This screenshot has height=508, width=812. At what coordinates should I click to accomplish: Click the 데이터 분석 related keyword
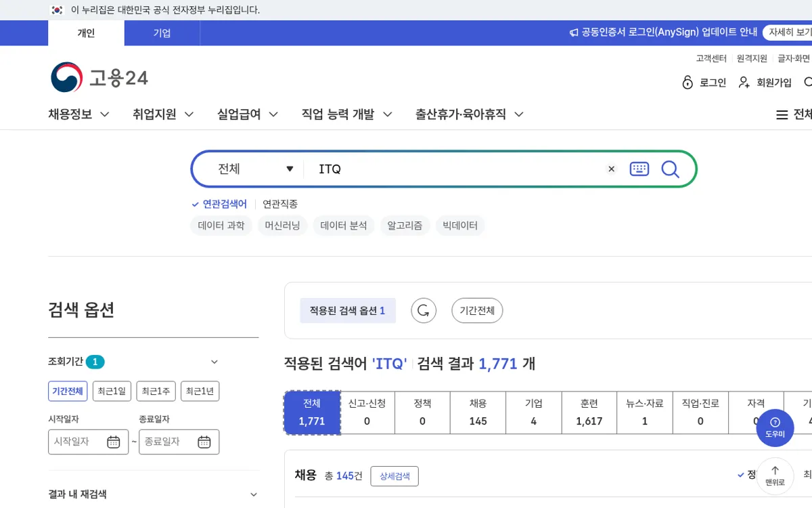(x=344, y=226)
